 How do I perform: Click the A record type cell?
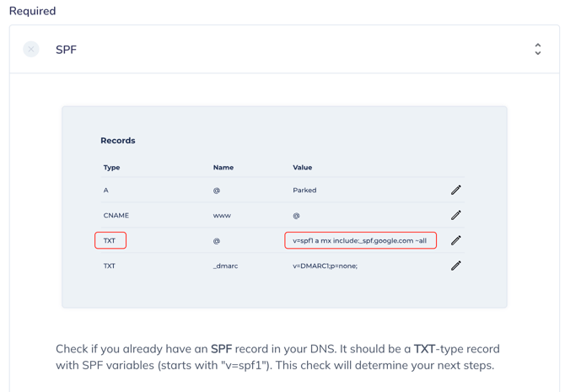[x=106, y=191]
